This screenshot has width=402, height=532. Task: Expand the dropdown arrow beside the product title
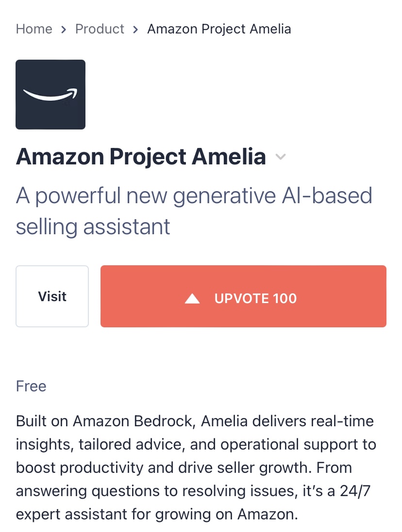[280, 157]
